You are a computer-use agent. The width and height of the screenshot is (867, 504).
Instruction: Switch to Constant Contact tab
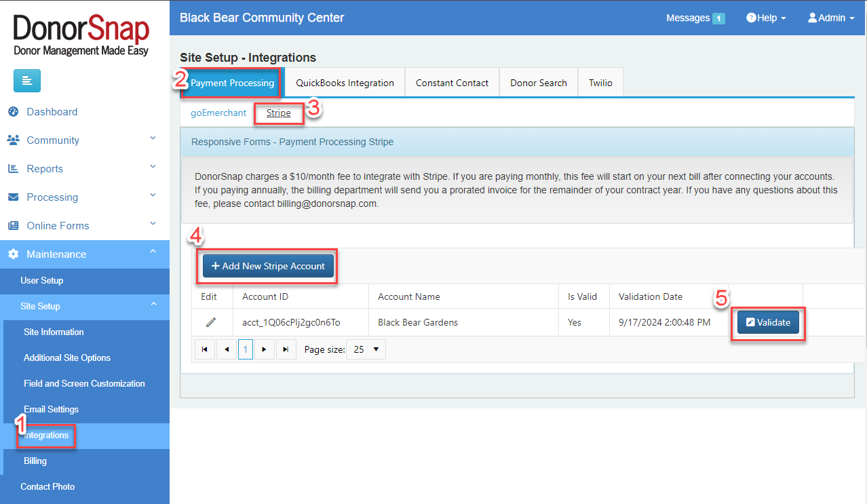(x=452, y=83)
